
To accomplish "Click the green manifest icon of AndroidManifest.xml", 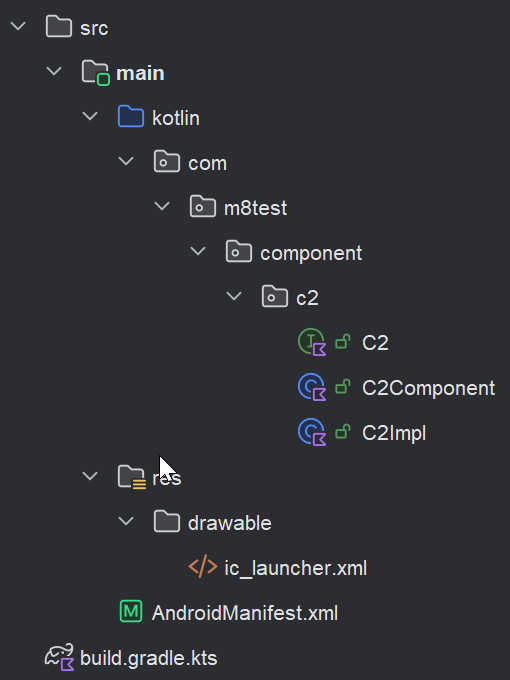I will point(131,611).
